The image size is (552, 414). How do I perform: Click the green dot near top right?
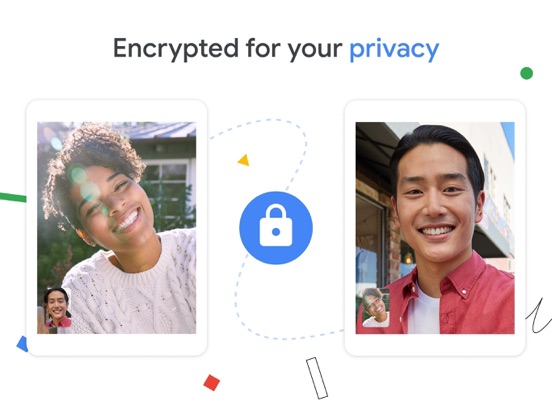coord(526,73)
